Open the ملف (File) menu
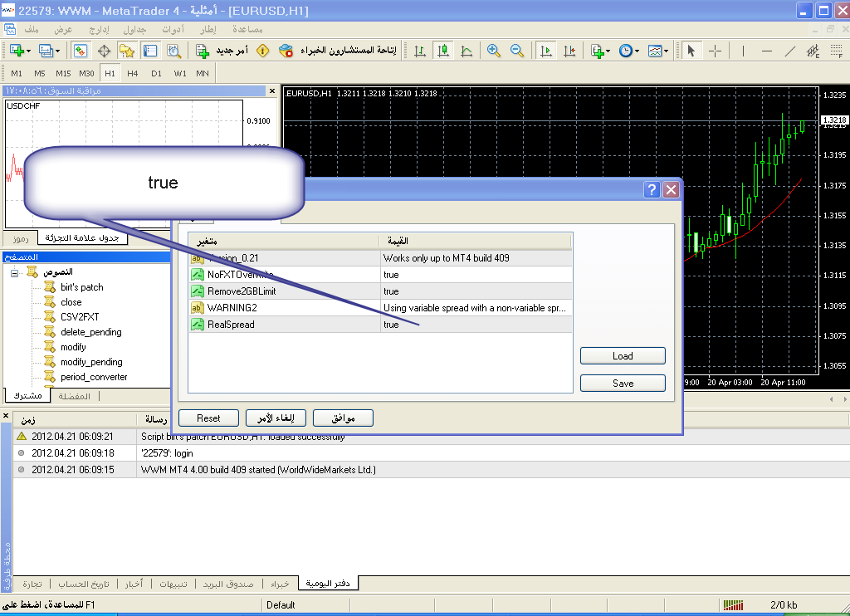 pyautogui.click(x=32, y=29)
